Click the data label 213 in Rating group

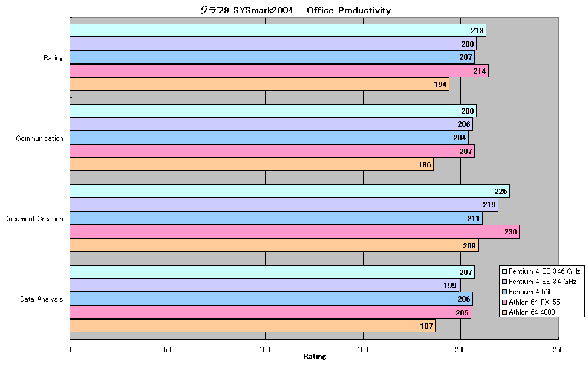[x=477, y=31]
